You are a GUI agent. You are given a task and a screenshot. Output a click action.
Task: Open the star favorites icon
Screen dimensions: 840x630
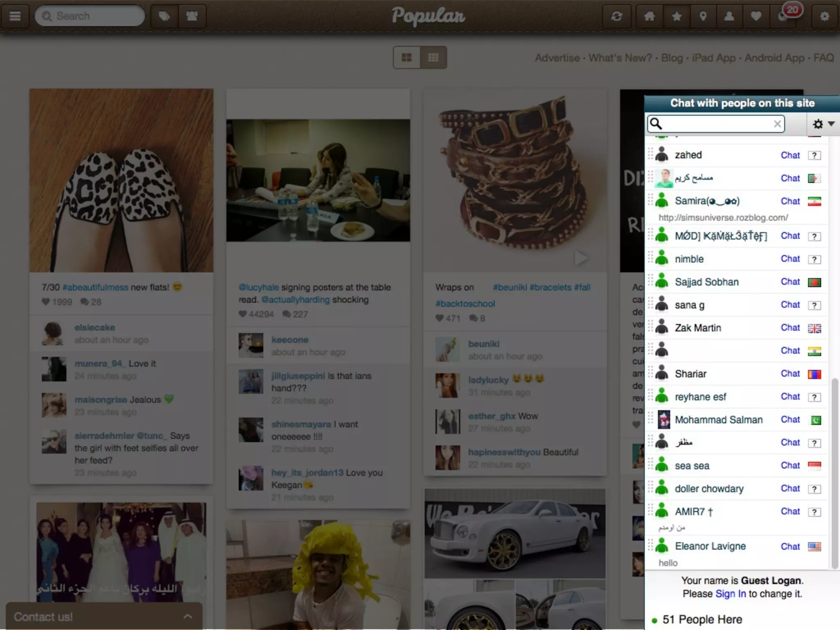[x=677, y=16]
